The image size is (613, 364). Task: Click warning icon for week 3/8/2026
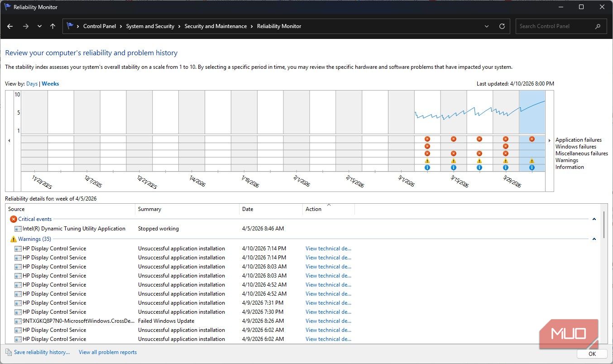[427, 160]
